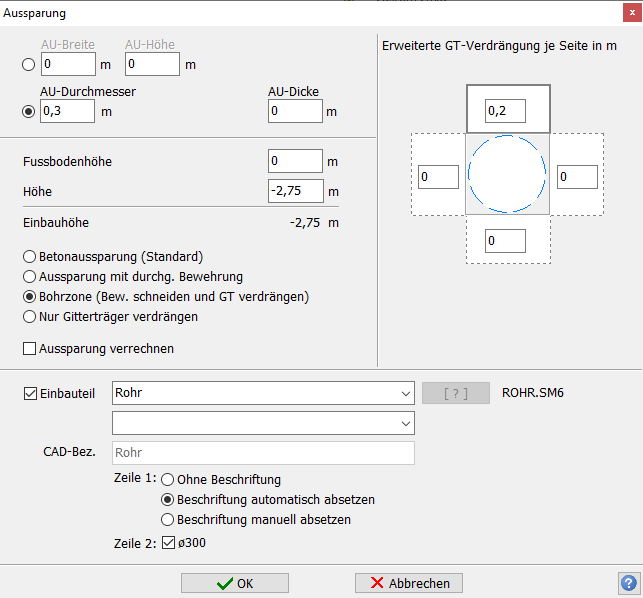Click the Abbrechen button
The image size is (643, 598).
[x=409, y=583]
